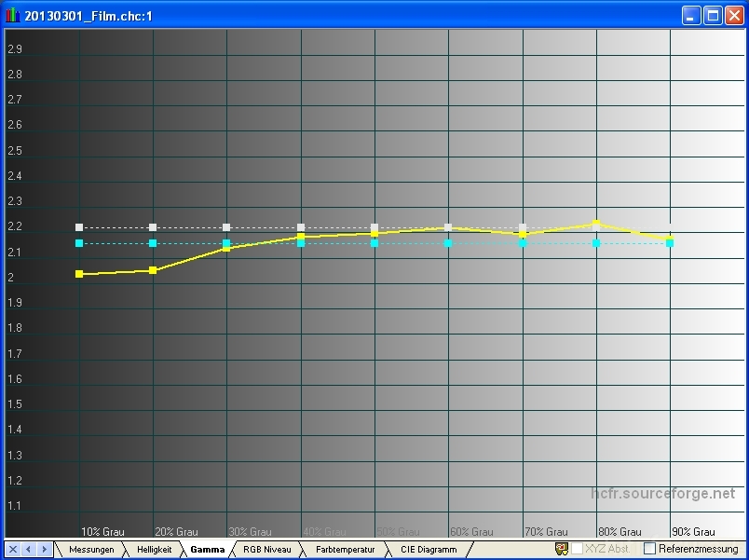Image resolution: width=749 pixels, height=560 pixels.
Task: Switch to the Messungen tab
Action: pos(91,550)
